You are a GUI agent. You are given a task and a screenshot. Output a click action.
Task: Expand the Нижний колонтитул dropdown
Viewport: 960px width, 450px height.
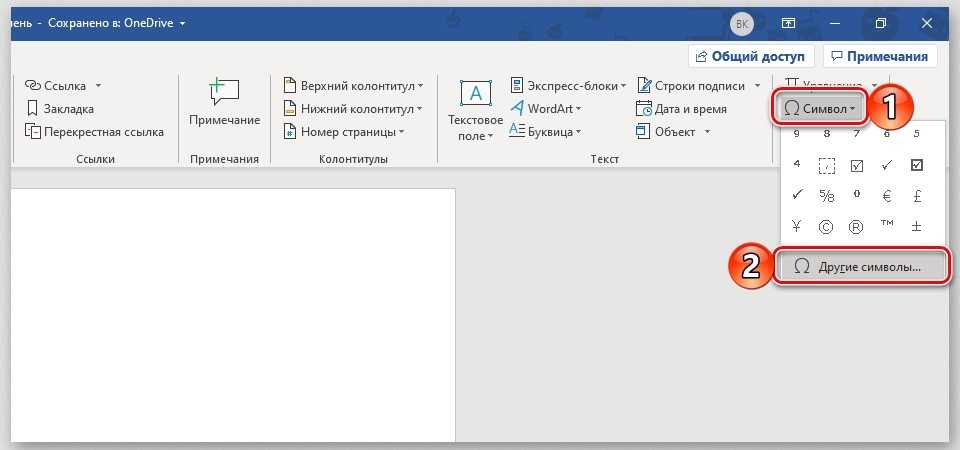[x=420, y=108]
